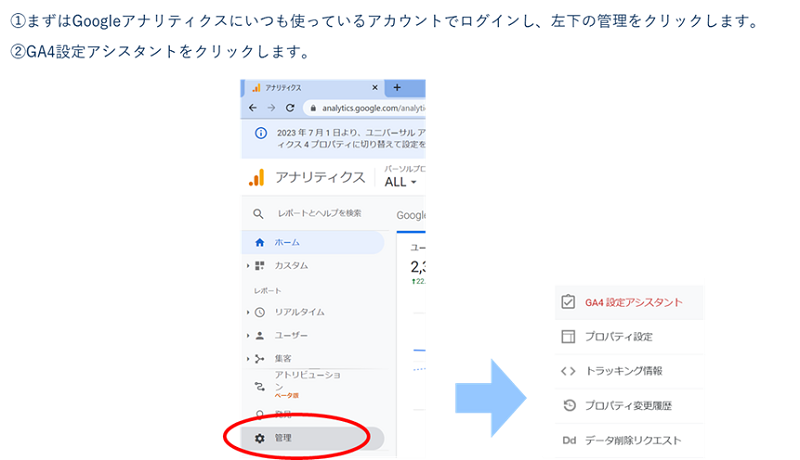Click the lock icon in address bar
The image size is (800, 460).
(313, 108)
